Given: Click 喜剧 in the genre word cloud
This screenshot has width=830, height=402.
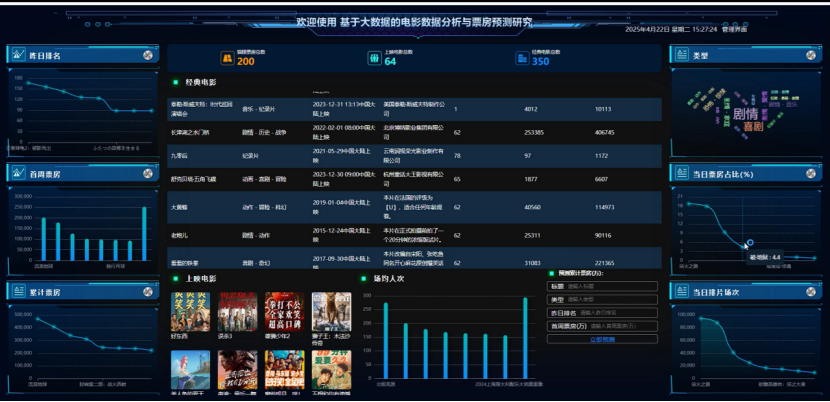Looking at the screenshot, I should pyautogui.click(x=753, y=127).
